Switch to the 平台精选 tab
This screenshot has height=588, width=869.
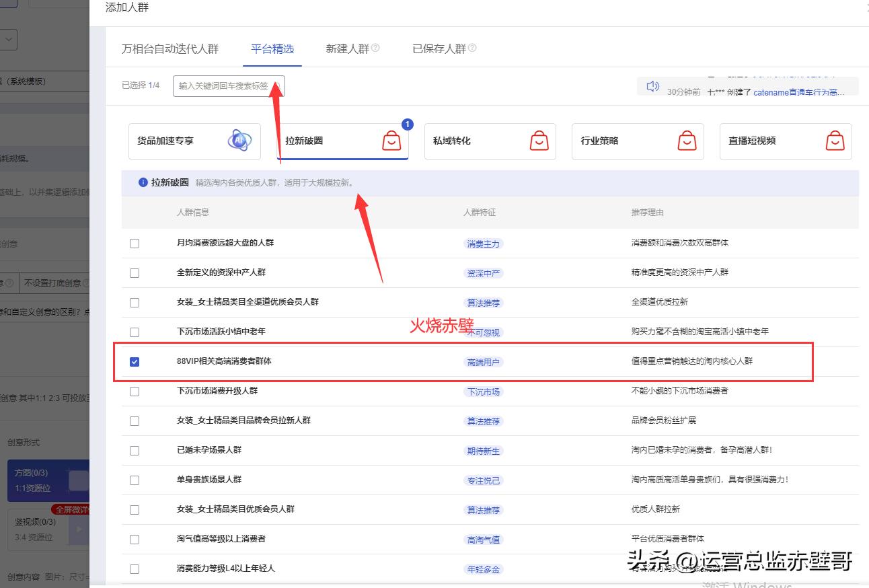[x=272, y=48]
